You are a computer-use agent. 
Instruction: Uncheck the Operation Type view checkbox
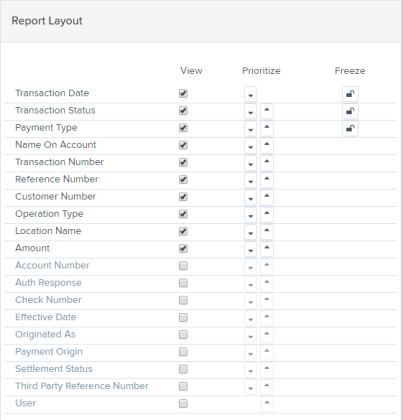tap(183, 214)
